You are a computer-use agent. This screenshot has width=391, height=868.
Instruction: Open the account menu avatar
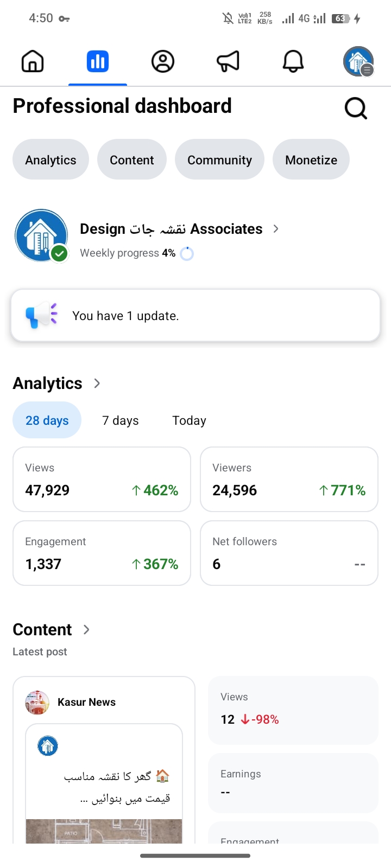click(358, 61)
